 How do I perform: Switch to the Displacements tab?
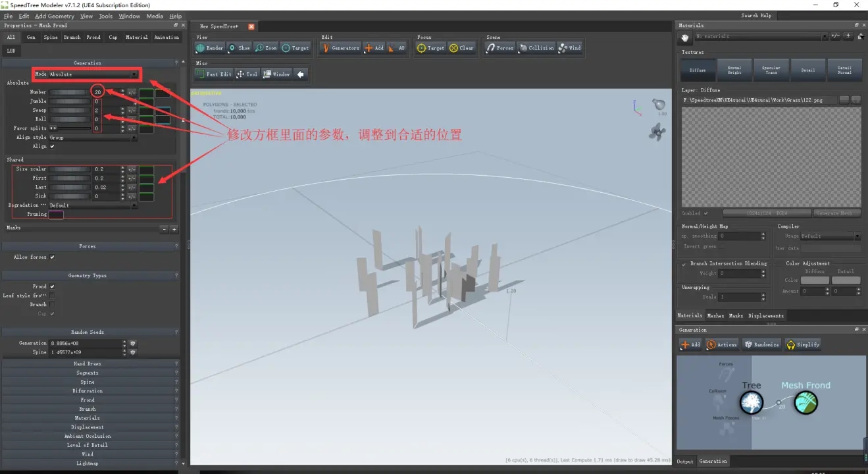tap(766, 316)
